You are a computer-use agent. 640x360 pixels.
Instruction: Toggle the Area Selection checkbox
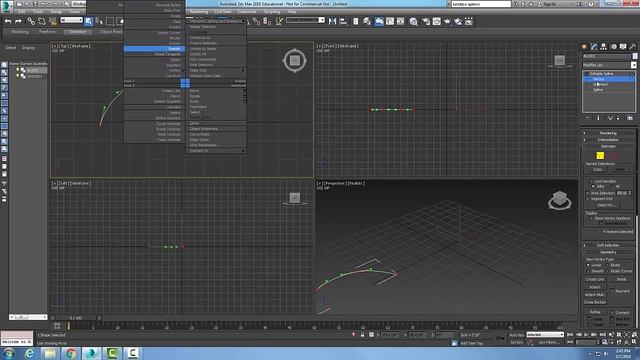point(588,193)
